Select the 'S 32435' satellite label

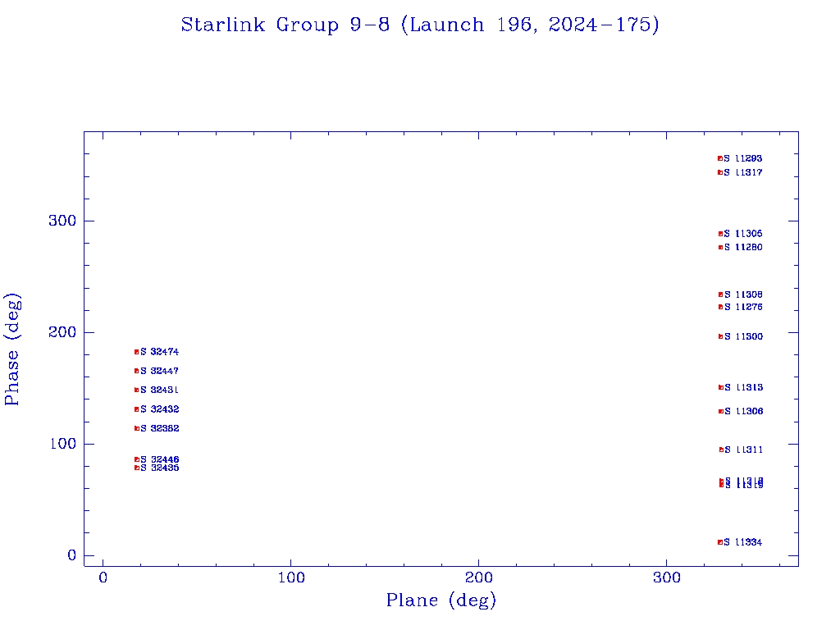[x=160, y=468]
